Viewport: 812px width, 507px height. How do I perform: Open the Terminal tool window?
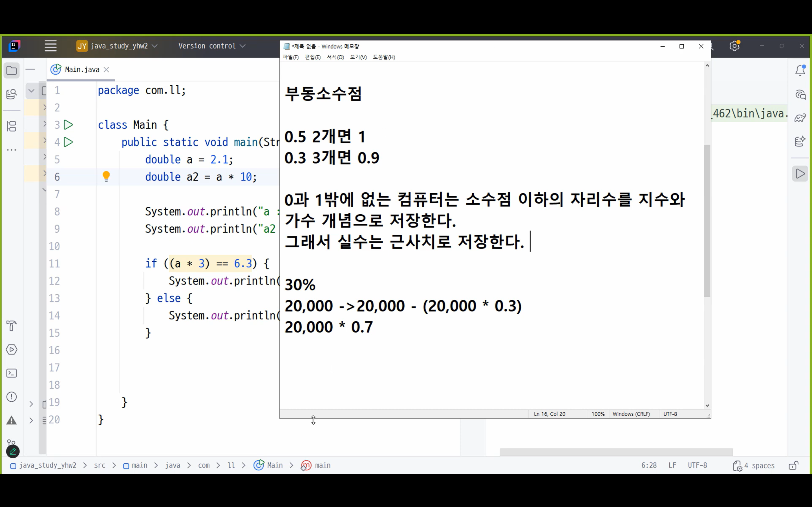click(x=12, y=373)
